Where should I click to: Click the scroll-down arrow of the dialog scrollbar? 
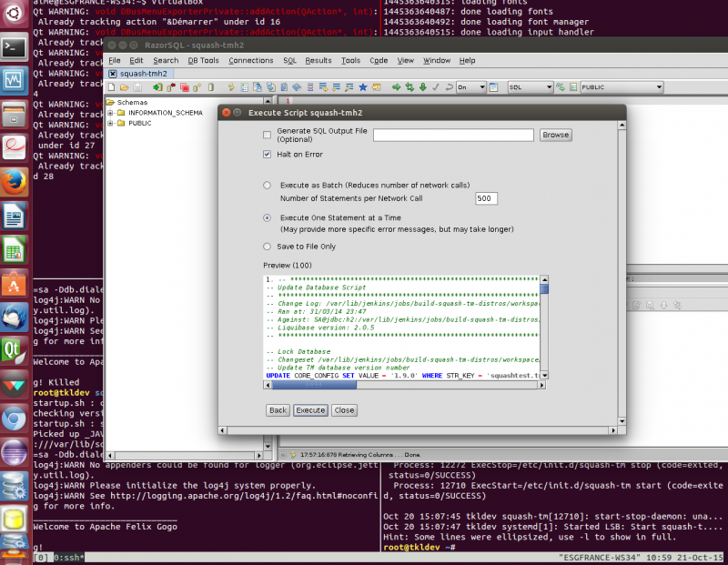coord(622,421)
